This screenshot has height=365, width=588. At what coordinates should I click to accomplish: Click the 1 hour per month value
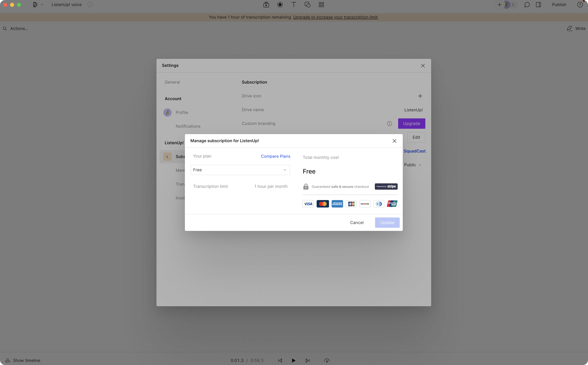pyautogui.click(x=271, y=186)
